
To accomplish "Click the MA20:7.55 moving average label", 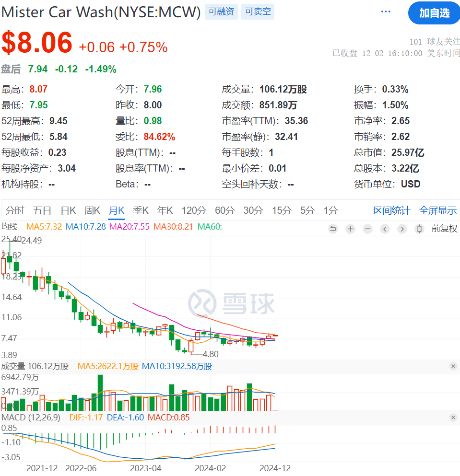I will tap(130, 227).
